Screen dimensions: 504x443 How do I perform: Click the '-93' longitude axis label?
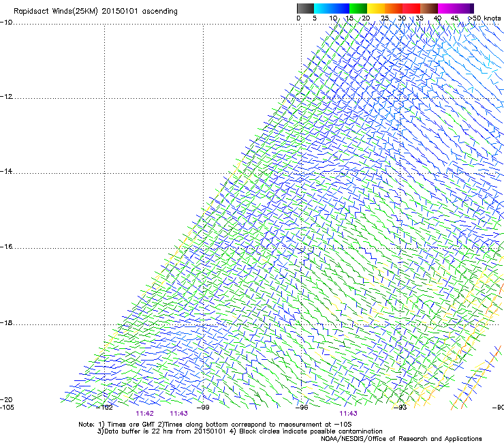(400, 408)
